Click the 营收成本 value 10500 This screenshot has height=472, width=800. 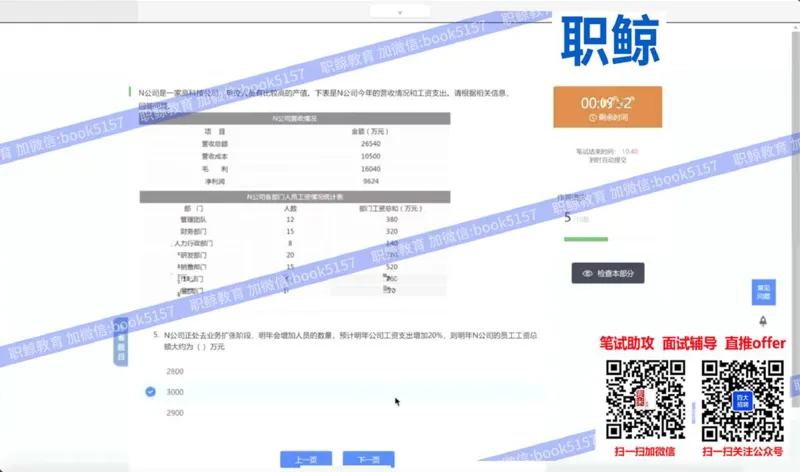coord(370,156)
